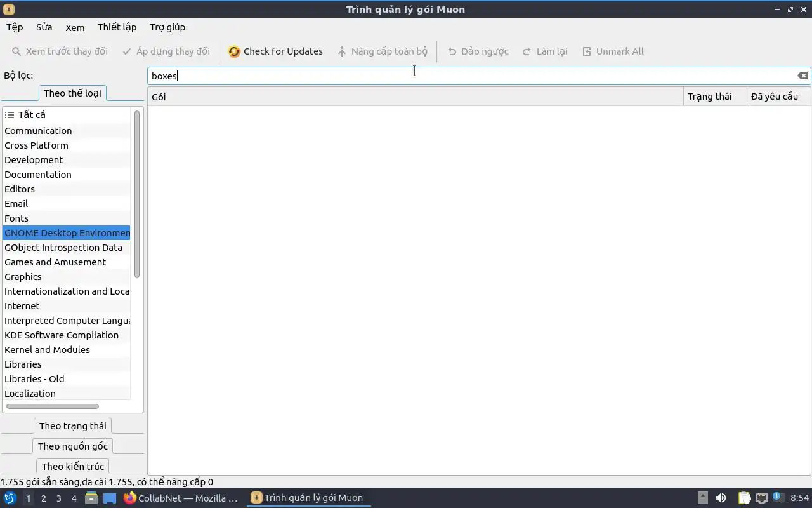Open the application launcher menu in taskbar
The width and height of the screenshot is (812, 508).
tap(10, 498)
